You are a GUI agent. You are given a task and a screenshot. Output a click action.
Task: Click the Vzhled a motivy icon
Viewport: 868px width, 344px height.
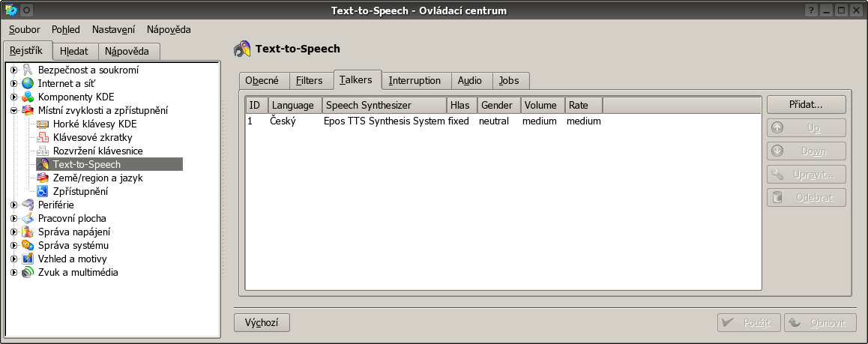28,259
